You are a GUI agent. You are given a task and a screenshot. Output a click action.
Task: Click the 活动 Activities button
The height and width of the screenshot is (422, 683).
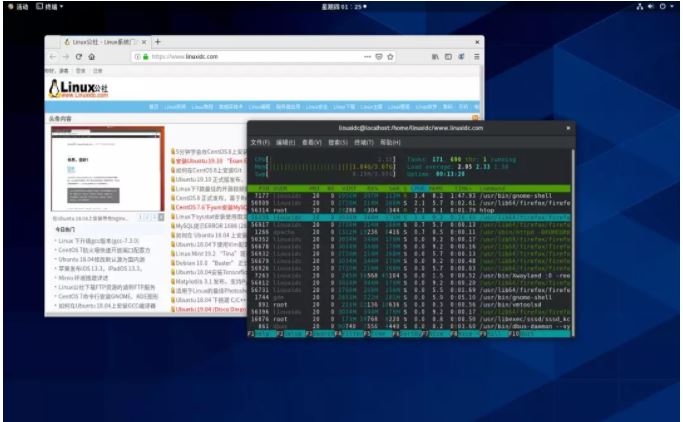click(x=17, y=6)
